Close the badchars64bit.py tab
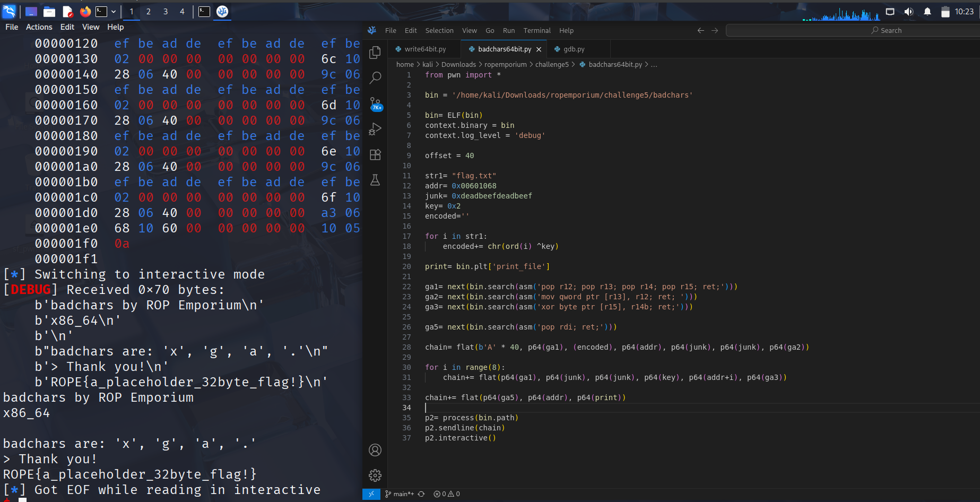 point(539,49)
